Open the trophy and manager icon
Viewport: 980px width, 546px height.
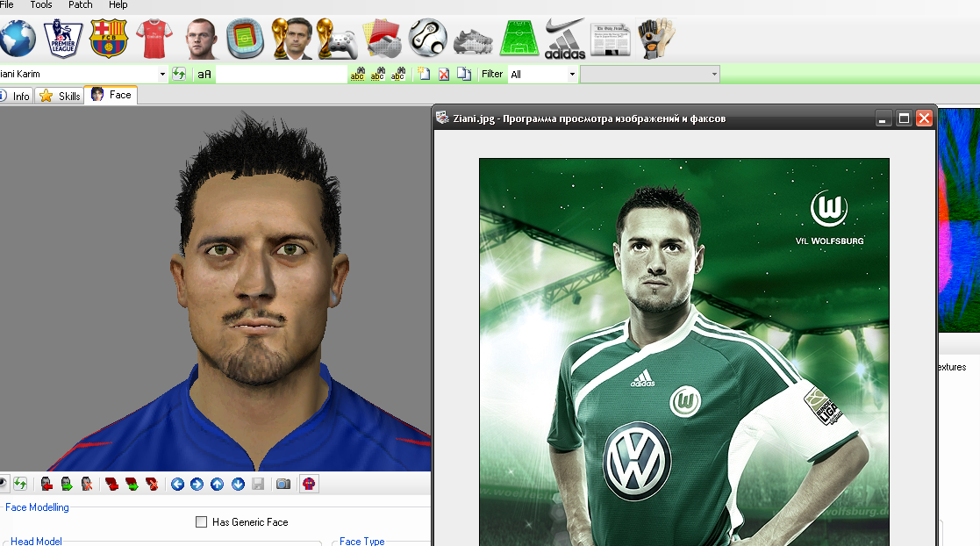292,39
